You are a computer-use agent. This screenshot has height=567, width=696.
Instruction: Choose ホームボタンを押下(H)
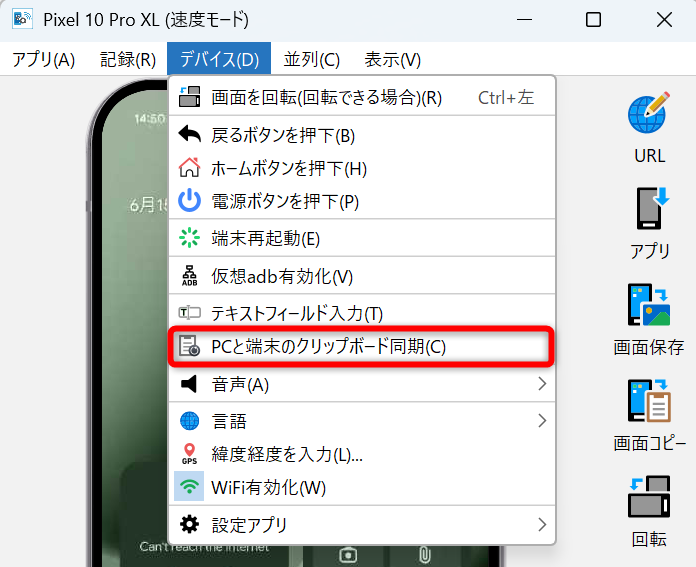(x=362, y=168)
